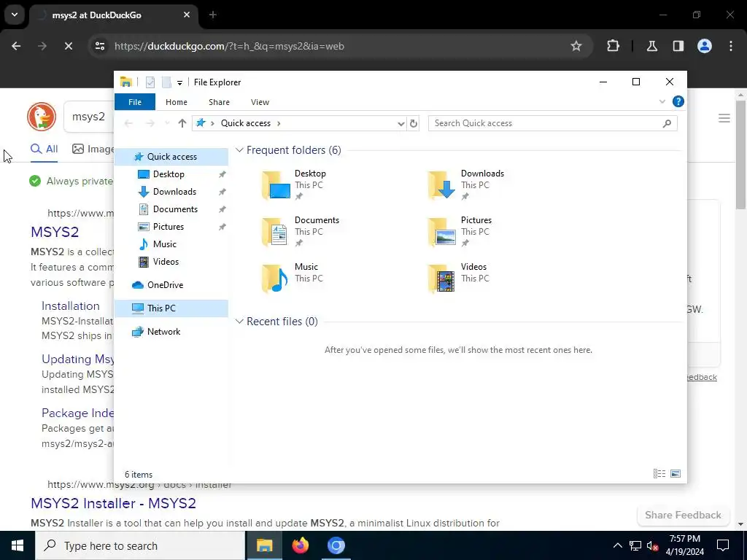Viewport: 747px width, 560px height.
Task: Click the Up one level arrow
Action: click(182, 123)
